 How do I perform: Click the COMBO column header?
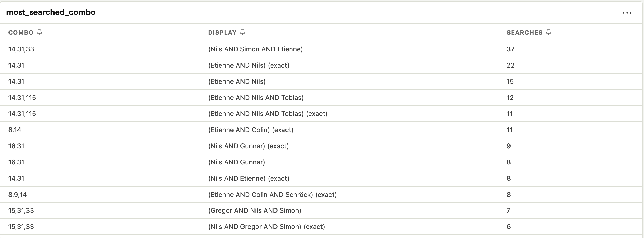pyautogui.click(x=21, y=33)
